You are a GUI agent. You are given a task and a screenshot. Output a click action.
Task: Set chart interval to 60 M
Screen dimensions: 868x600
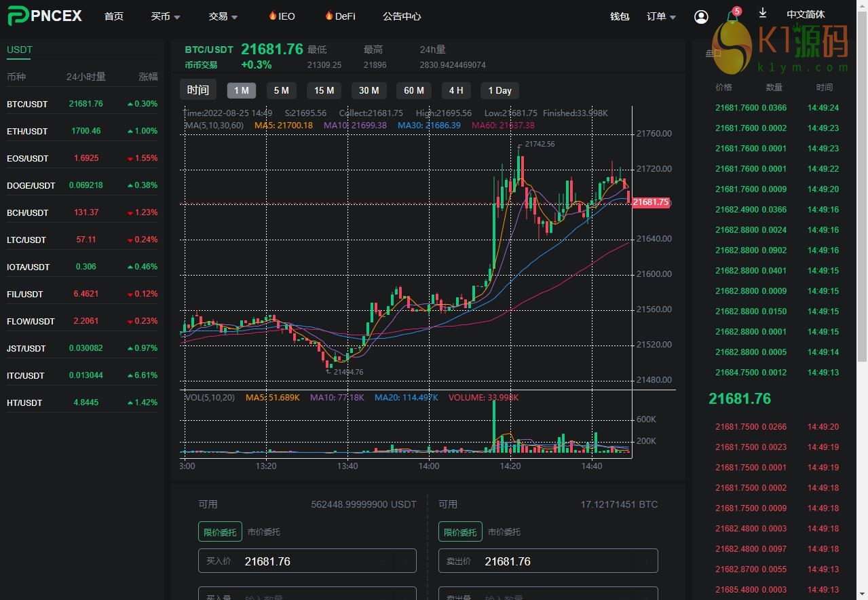coord(414,90)
